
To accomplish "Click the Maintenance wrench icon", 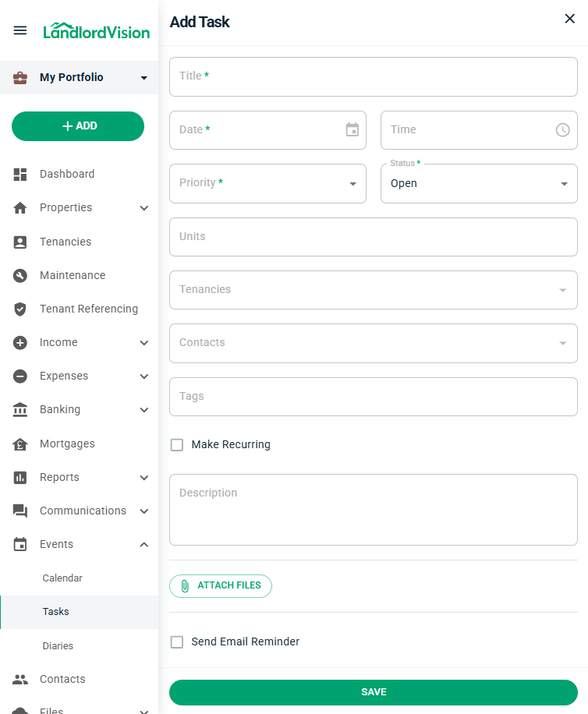I will pyautogui.click(x=20, y=275).
